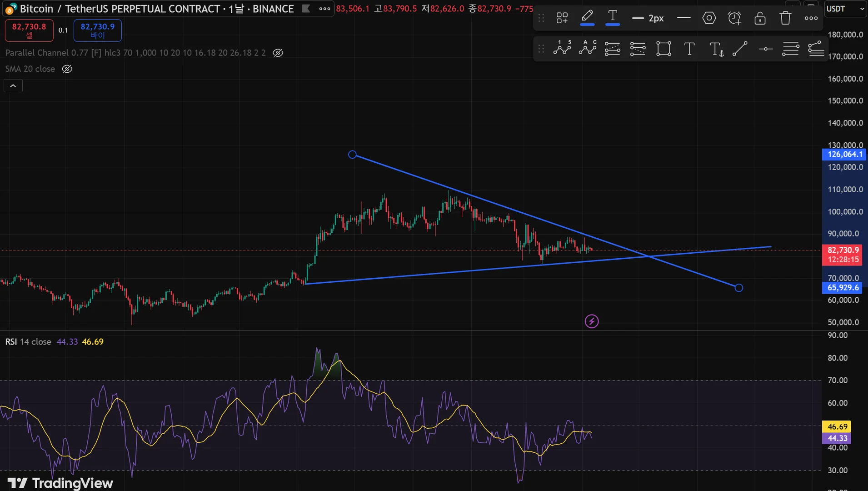Viewport: 868px width, 491px height.
Task: Select the Fibonacci retracement tool
Action: (x=638, y=49)
